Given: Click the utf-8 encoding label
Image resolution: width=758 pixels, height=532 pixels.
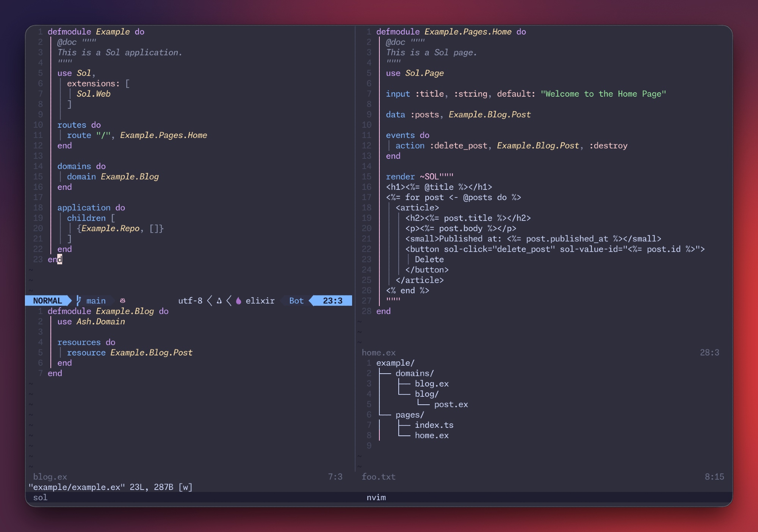Looking at the screenshot, I should tap(190, 300).
